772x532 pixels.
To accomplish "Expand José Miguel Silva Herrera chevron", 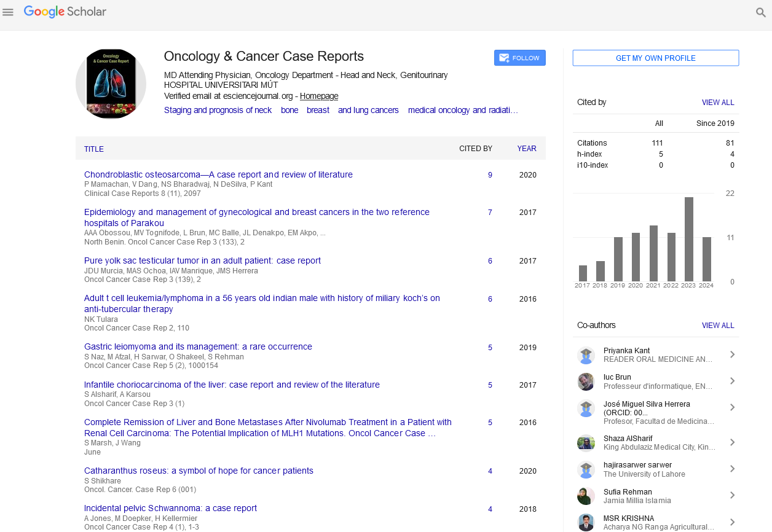I will click(x=732, y=407).
